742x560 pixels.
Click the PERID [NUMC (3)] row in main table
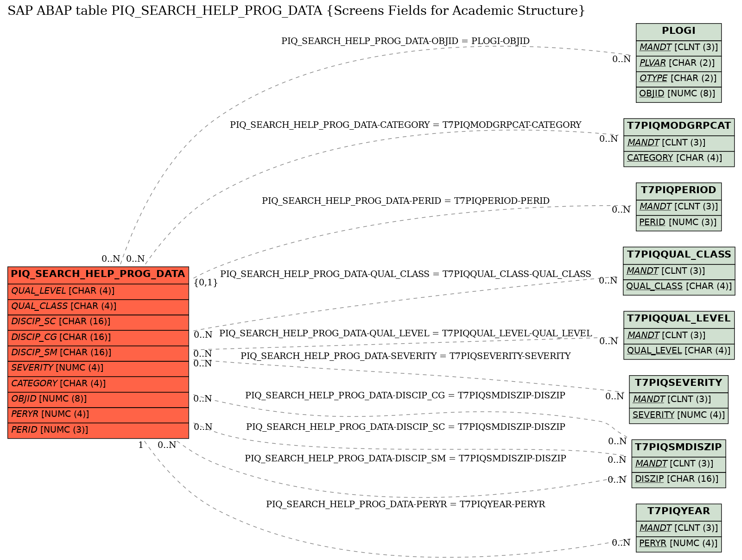[x=98, y=430]
